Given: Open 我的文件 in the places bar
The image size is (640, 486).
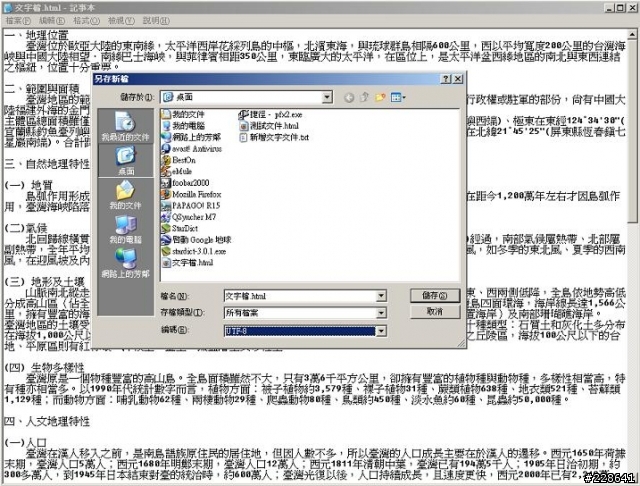Looking at the screenshot, I should 125,195.
